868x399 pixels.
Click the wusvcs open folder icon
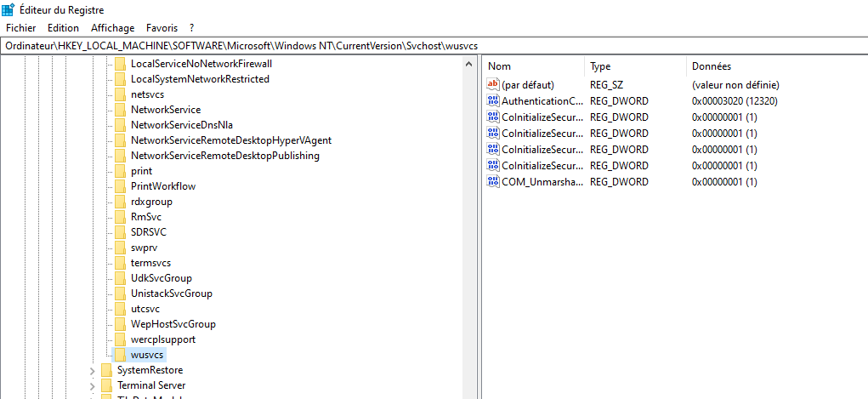tap(120, 355)
